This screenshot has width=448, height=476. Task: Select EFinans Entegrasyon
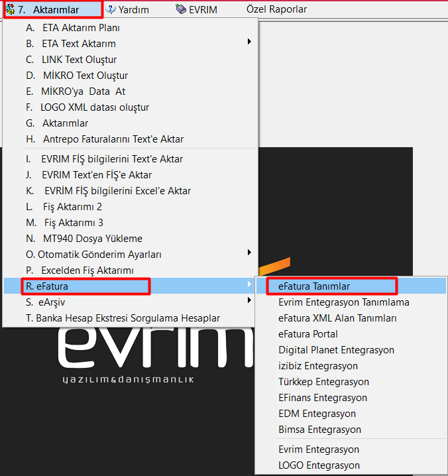pos(351,398)
